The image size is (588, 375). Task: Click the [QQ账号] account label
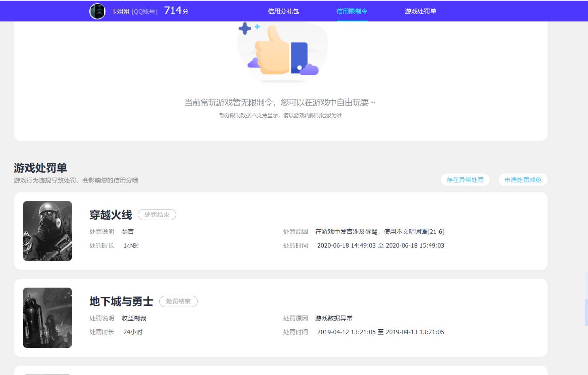point(143,11)
